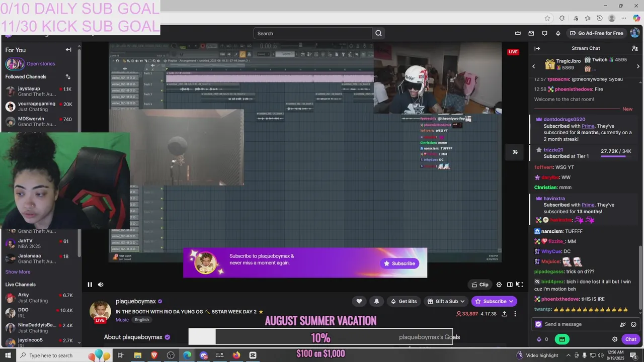Mute the stream volume
644x362 pixels.
(101, 285)
